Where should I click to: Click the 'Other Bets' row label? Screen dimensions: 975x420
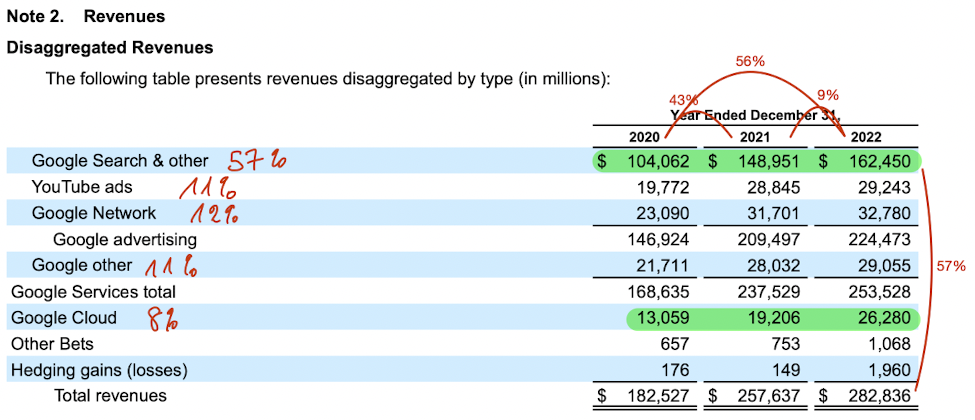(x=52, y=343)
